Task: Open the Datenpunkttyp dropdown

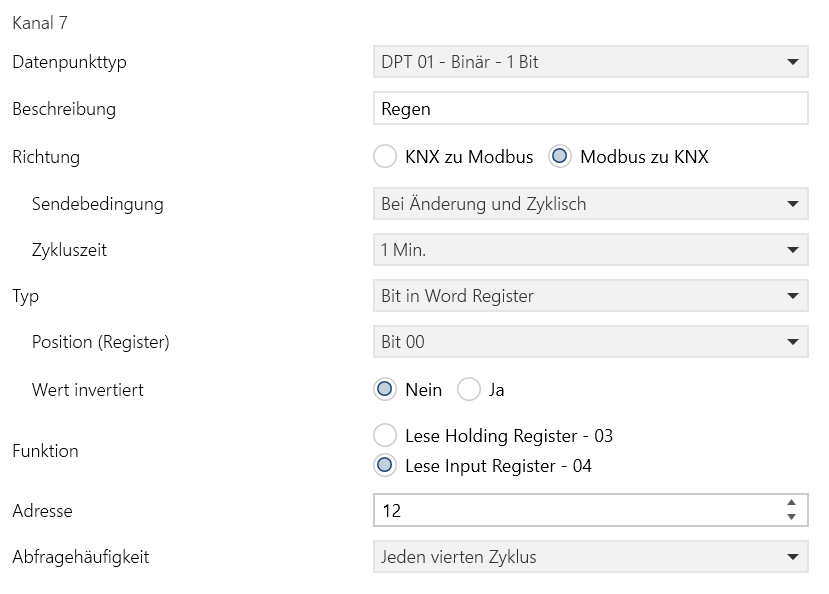Action: click(x=588, y=62)
